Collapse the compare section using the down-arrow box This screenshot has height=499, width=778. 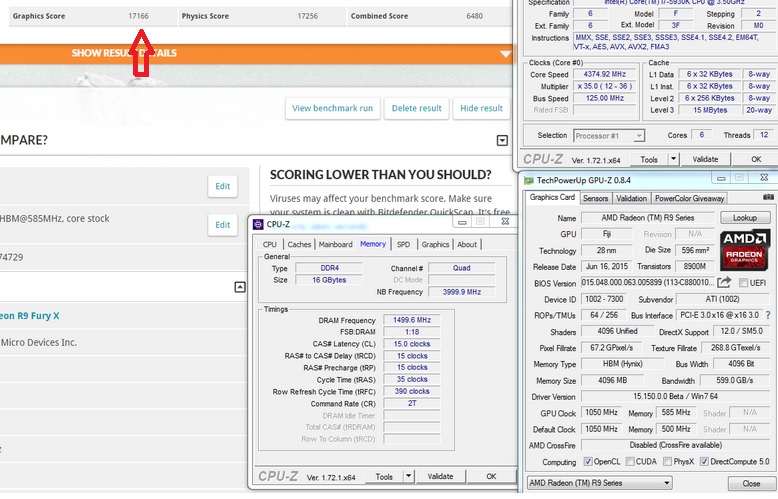tap(502, 140)
